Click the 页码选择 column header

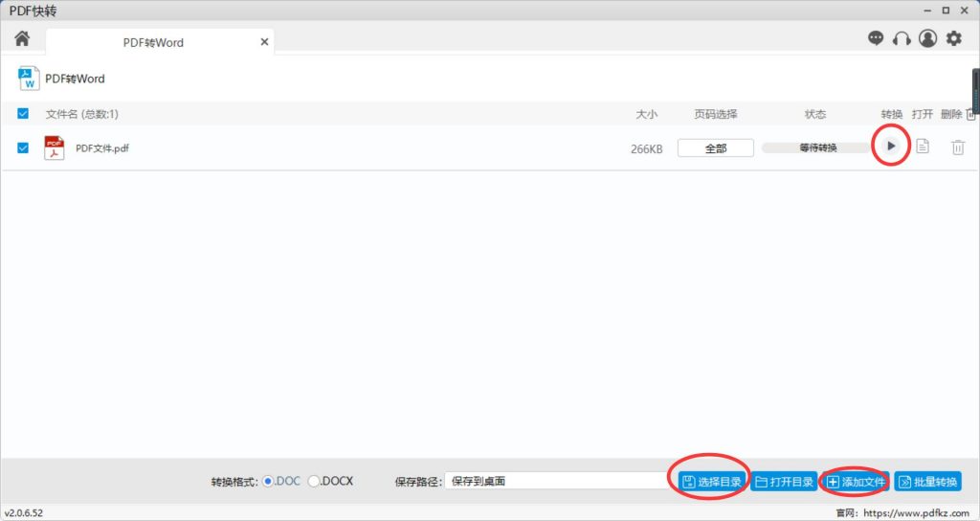(716, 114)
